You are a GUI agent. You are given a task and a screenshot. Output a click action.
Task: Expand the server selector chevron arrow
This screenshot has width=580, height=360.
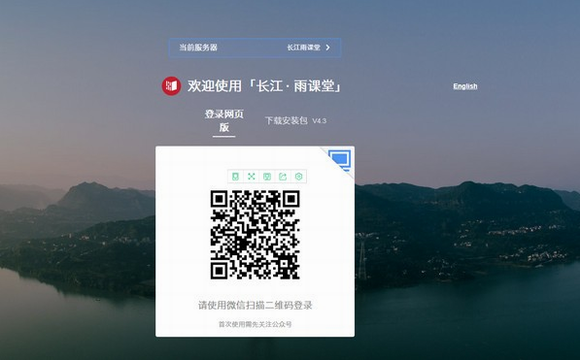pyautogui.click(x=328, y=47)
